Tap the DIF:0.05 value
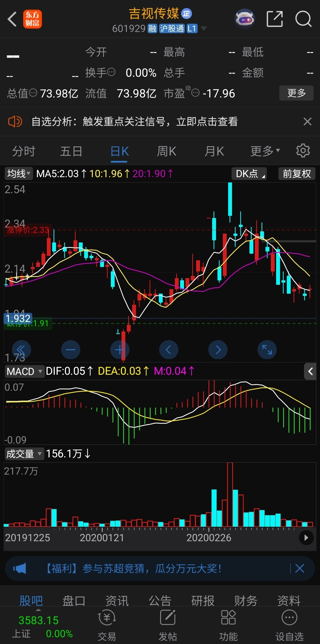 (65, 371)
